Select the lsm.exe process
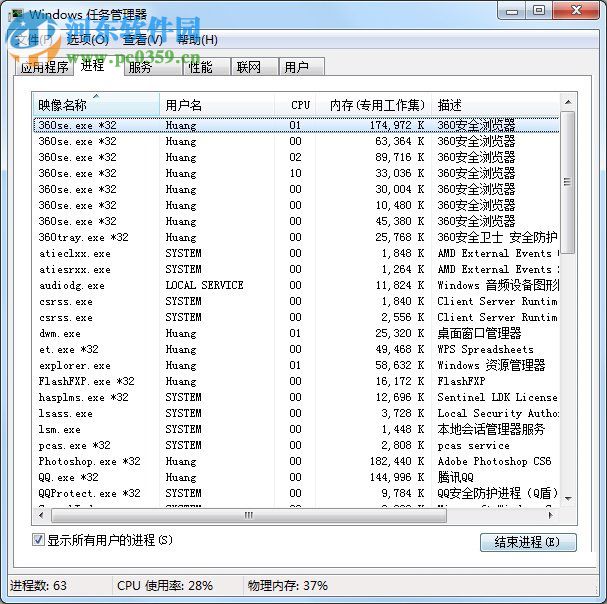 (x=296, y=429)
